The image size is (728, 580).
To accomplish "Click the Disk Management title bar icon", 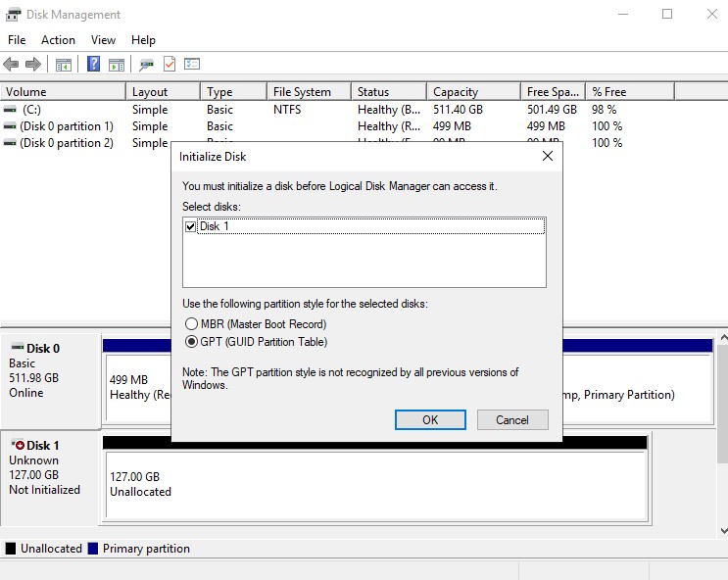I will coord(13,15).
